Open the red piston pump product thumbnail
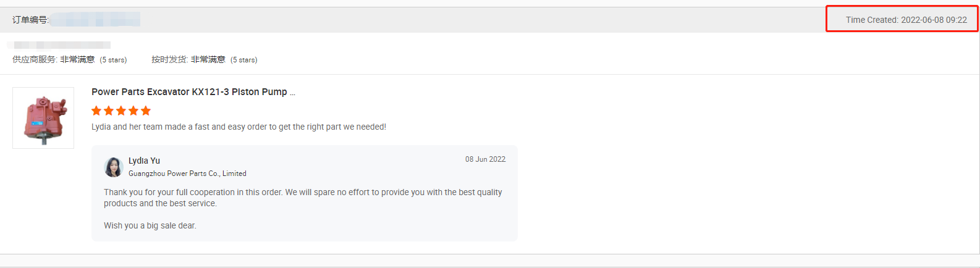Viewport: 980px width, 268px height. click(43, 118)
